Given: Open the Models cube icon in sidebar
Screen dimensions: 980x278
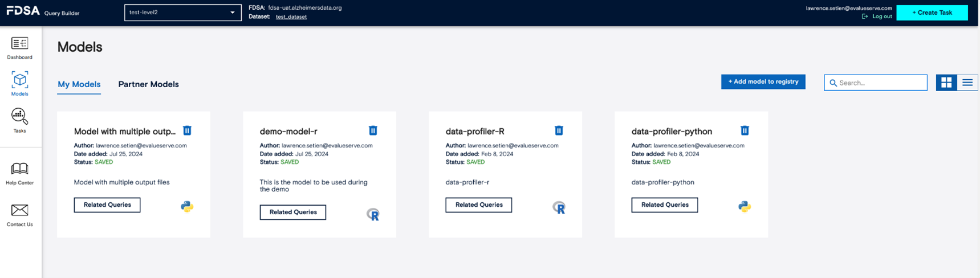Looking at the screenshot, I should [19, 80].
